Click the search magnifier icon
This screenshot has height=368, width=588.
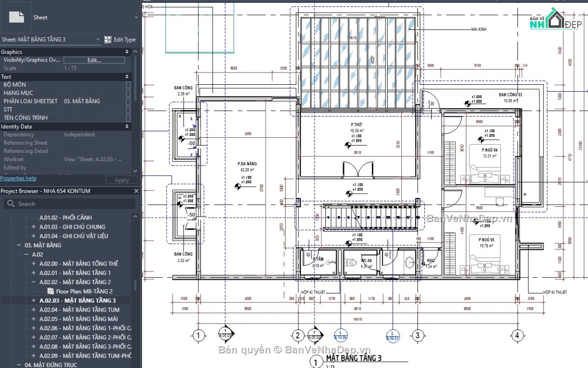(x=10, y=204)
